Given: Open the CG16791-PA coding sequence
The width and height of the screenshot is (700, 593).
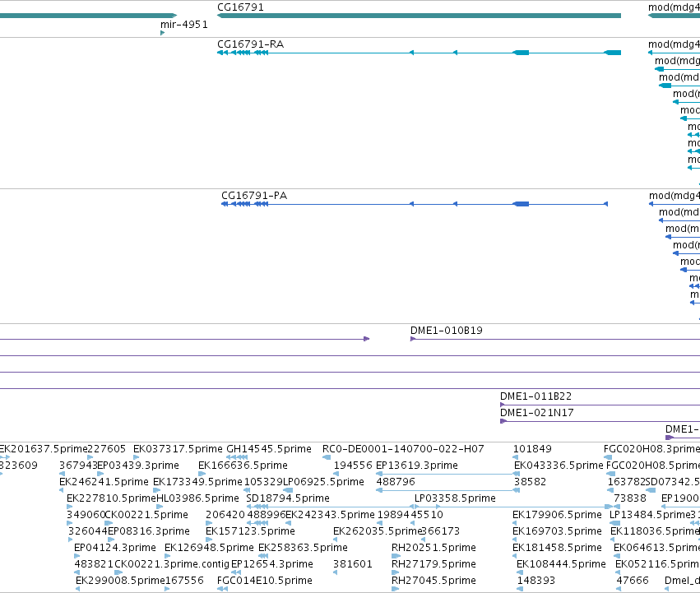Looking at the screenshot, I should (x=415, y=204).
